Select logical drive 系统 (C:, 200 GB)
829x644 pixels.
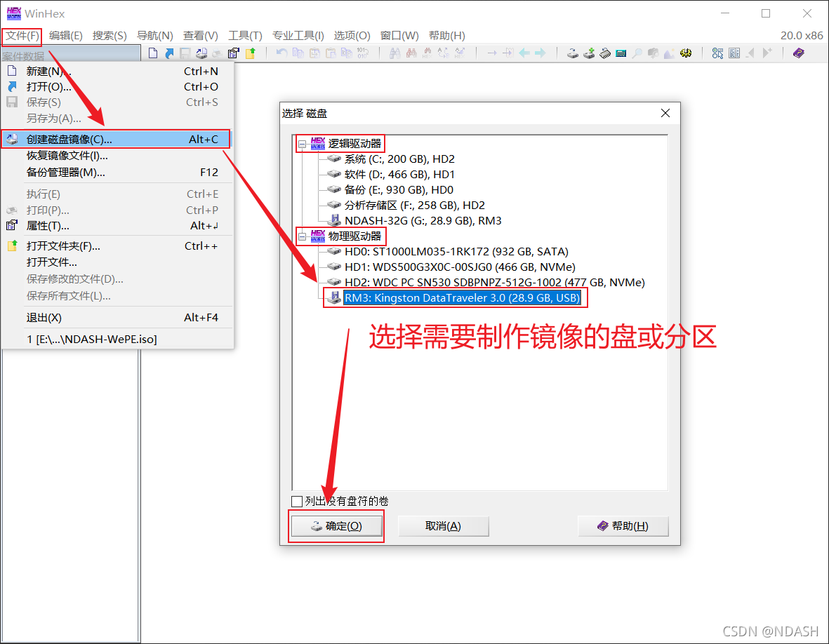(399, 159)
